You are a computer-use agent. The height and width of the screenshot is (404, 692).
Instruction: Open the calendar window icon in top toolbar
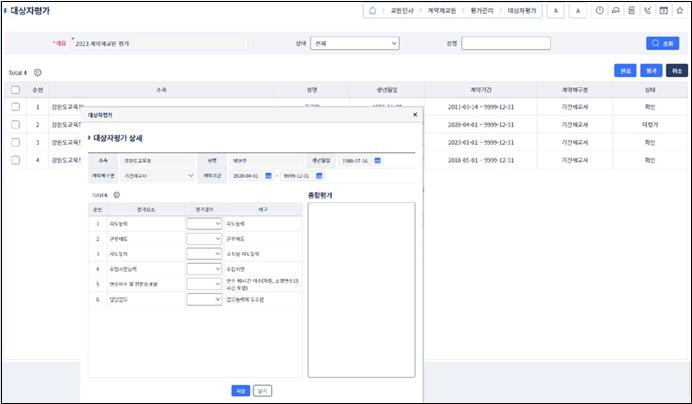664,11
